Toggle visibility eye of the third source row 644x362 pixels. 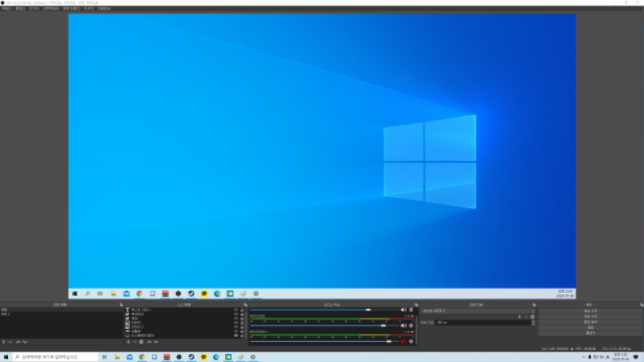pyautogui.click(x=236, y=319)
